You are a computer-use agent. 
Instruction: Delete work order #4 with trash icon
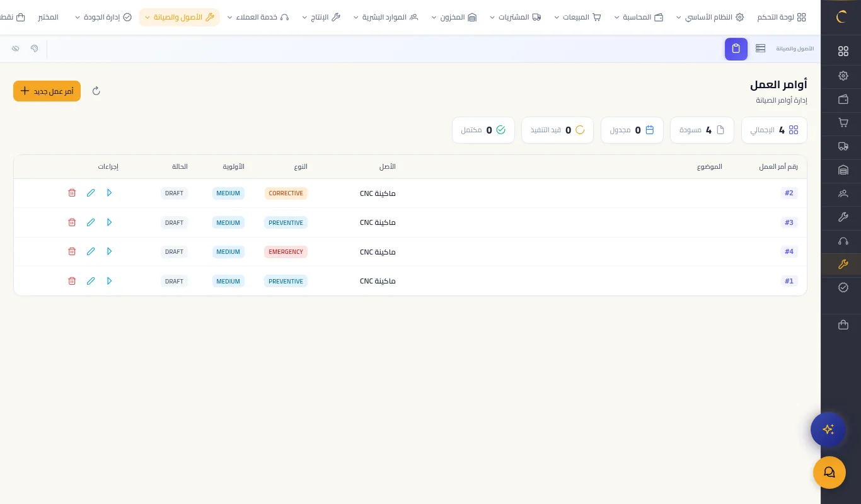coord(72,251)
